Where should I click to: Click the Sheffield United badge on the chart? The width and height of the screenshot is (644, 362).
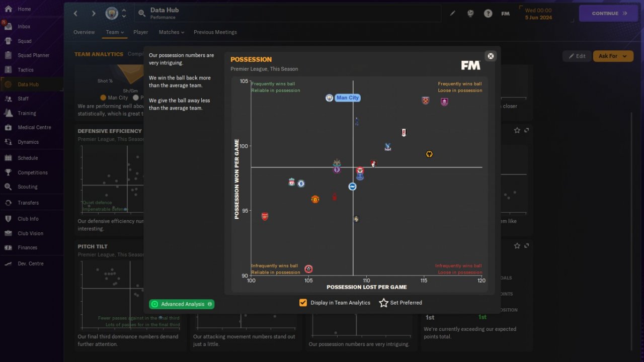coord(308,269)
